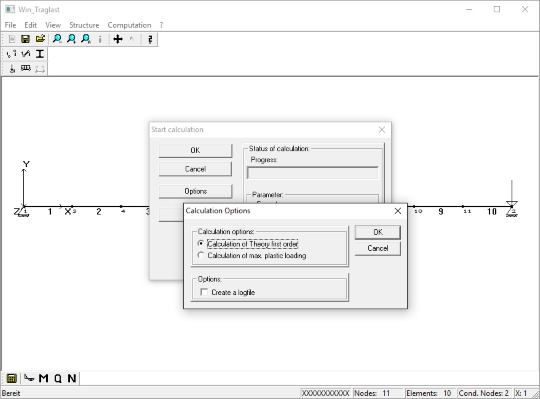This screenshot has width=540, height=399.
Task: Click the yellow calculator compute icon
Action: pos(12,378)
